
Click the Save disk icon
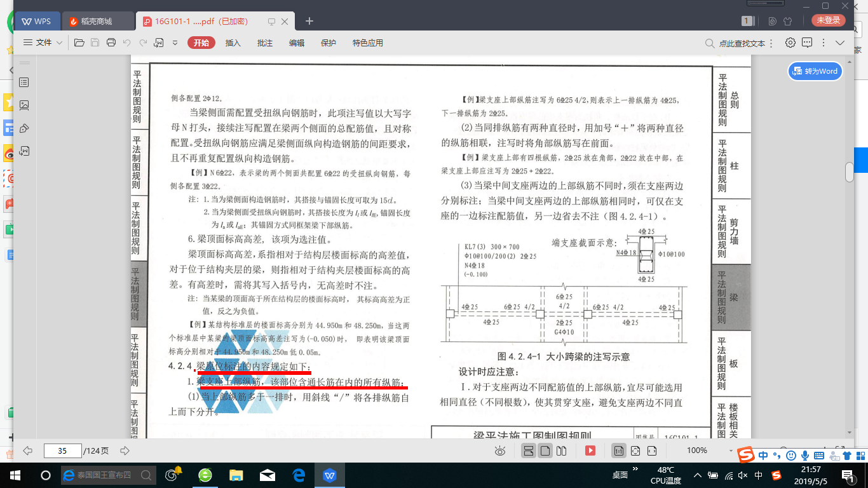pyautogui.click(x=95, y=43)
